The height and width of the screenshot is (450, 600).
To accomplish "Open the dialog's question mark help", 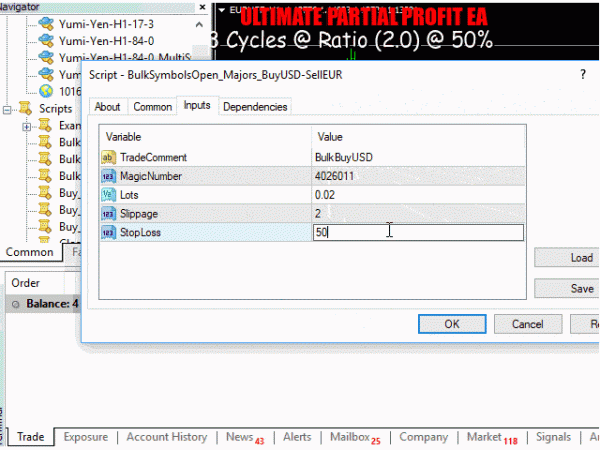I will (x=583, y=74).
